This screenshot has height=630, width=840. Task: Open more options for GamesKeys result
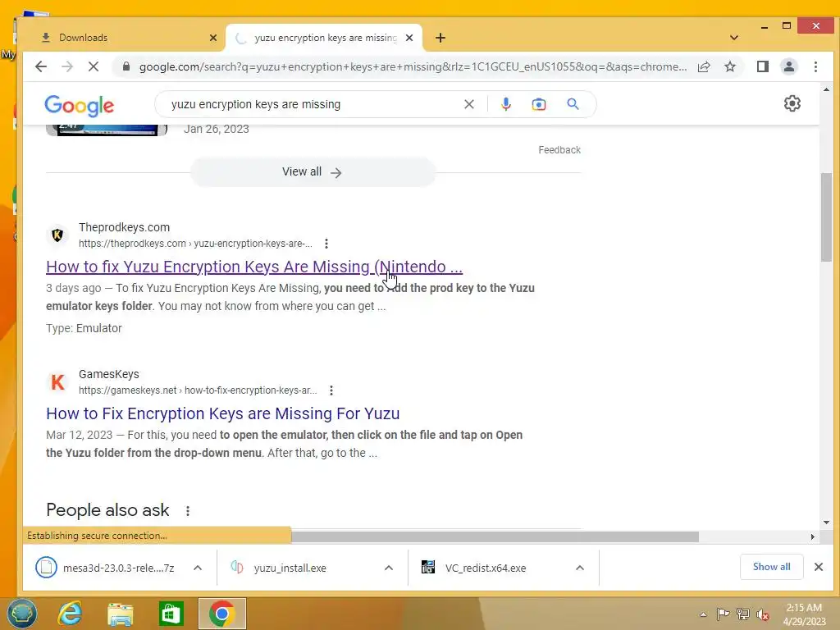(x=331, y=390)
